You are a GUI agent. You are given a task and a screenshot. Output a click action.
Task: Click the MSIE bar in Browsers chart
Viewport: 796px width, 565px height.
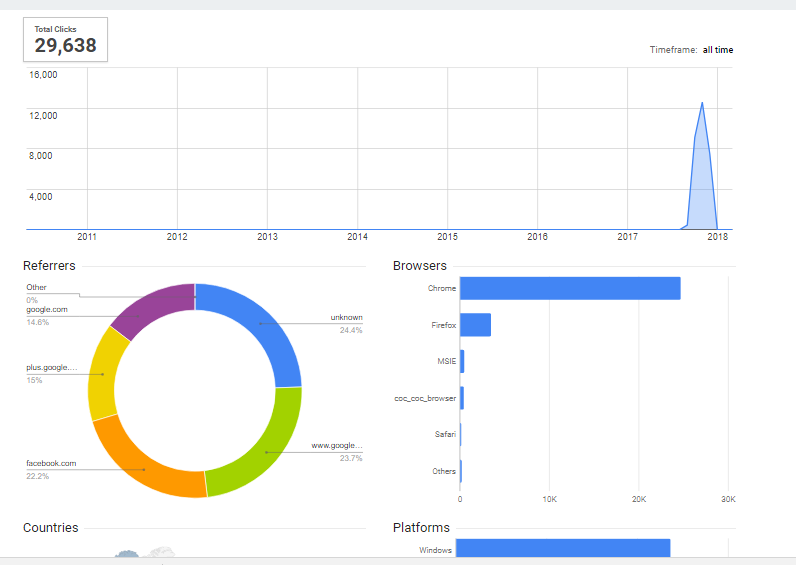(x=462, y=361)
